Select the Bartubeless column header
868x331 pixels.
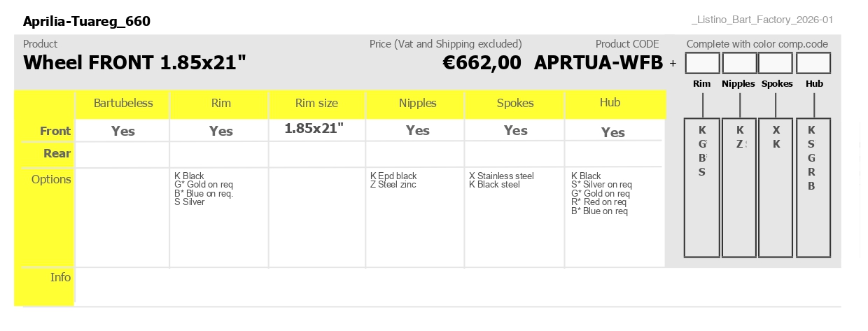click(x=123, y=104)
